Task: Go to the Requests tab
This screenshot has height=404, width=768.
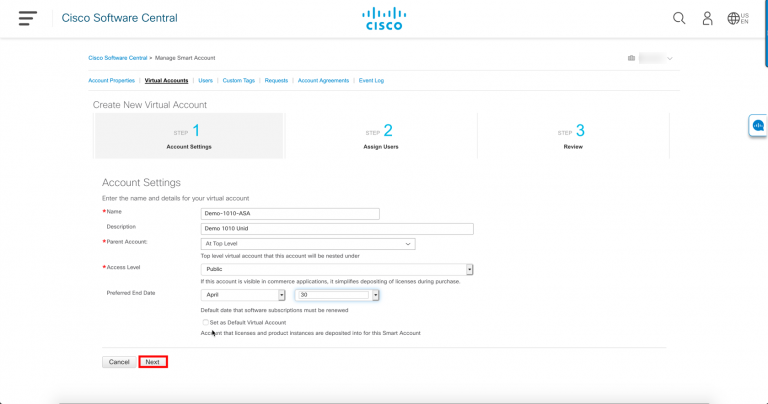Action: [x=276, y=80]
